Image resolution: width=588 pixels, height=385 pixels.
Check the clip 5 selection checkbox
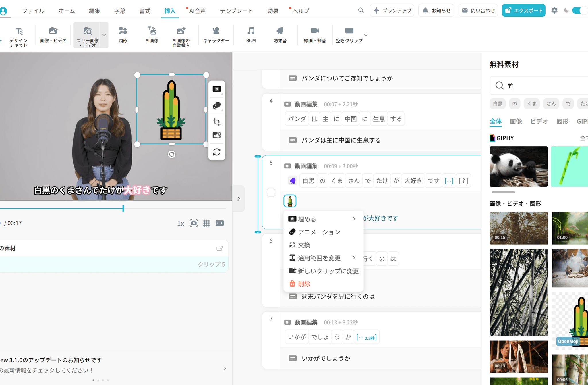(271, 192)
